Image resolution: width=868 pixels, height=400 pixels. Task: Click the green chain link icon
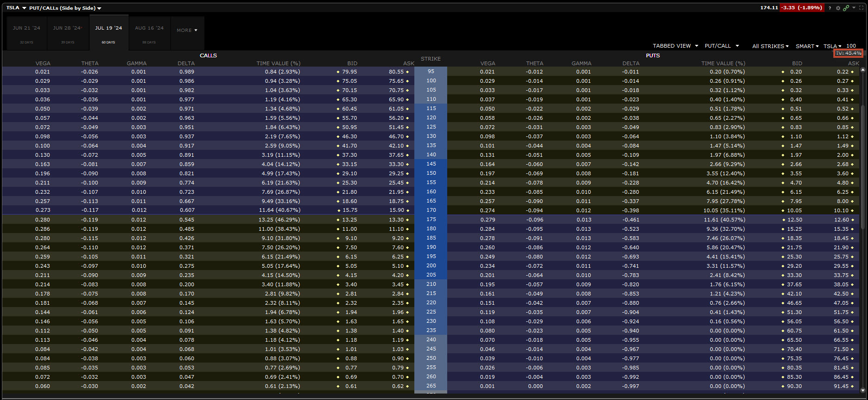(846, 8)
